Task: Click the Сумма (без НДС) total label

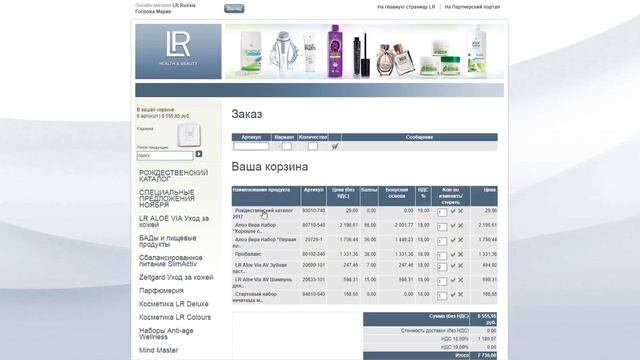Action: (449, 316)
